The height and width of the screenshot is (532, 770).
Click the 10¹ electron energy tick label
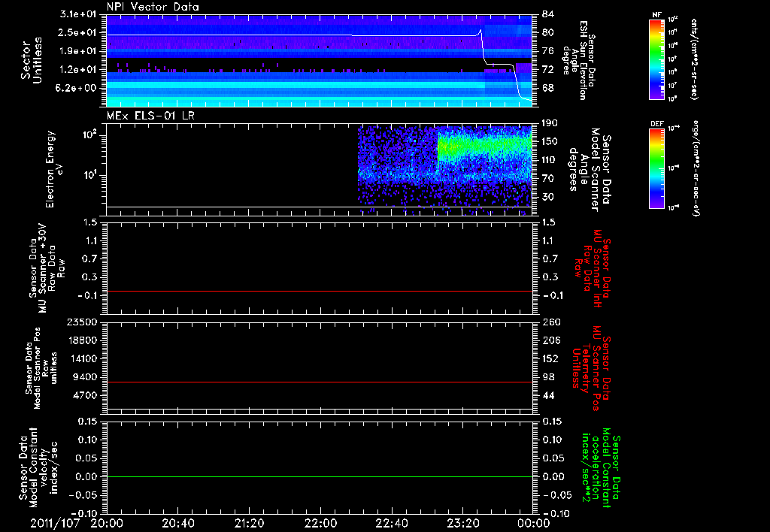coord(89,175)
